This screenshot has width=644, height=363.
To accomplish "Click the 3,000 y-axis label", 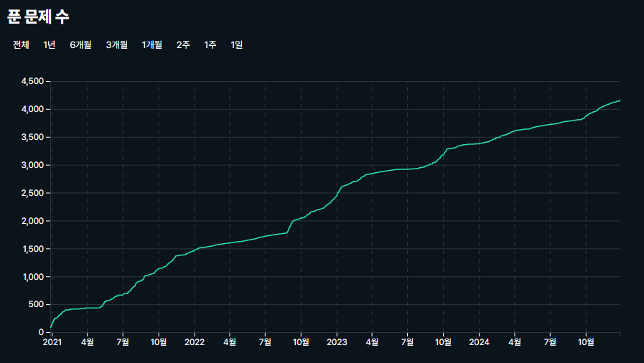I will point(32,165).
